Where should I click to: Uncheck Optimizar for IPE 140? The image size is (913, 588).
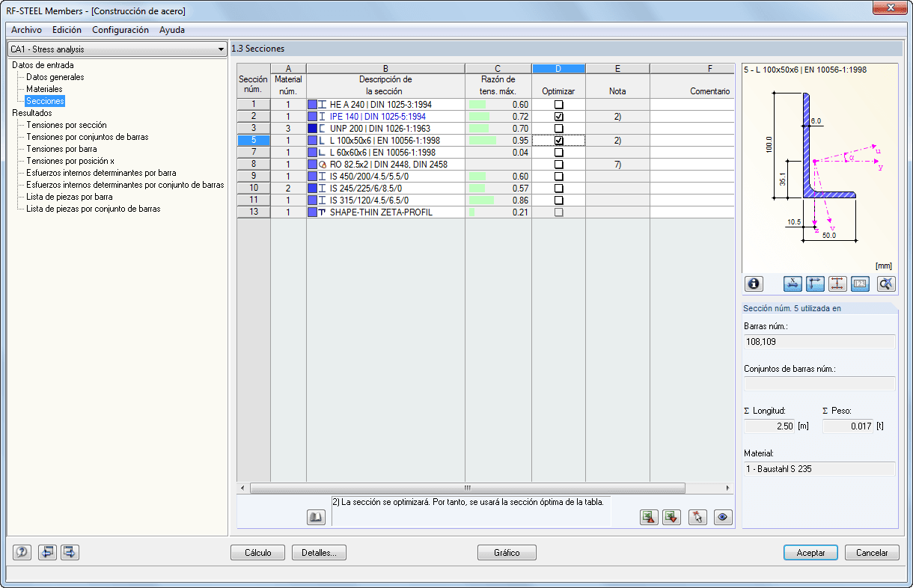click(x=558, y=117)
